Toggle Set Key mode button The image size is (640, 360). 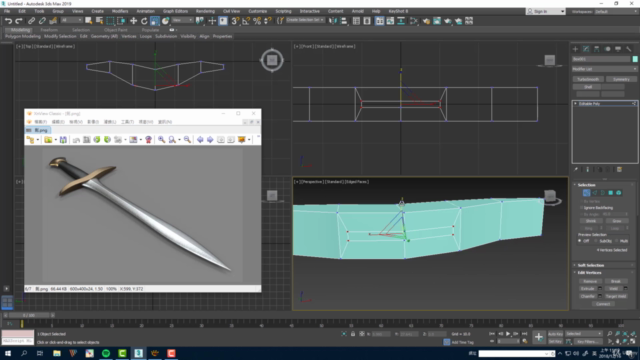[x=555, y=342]
